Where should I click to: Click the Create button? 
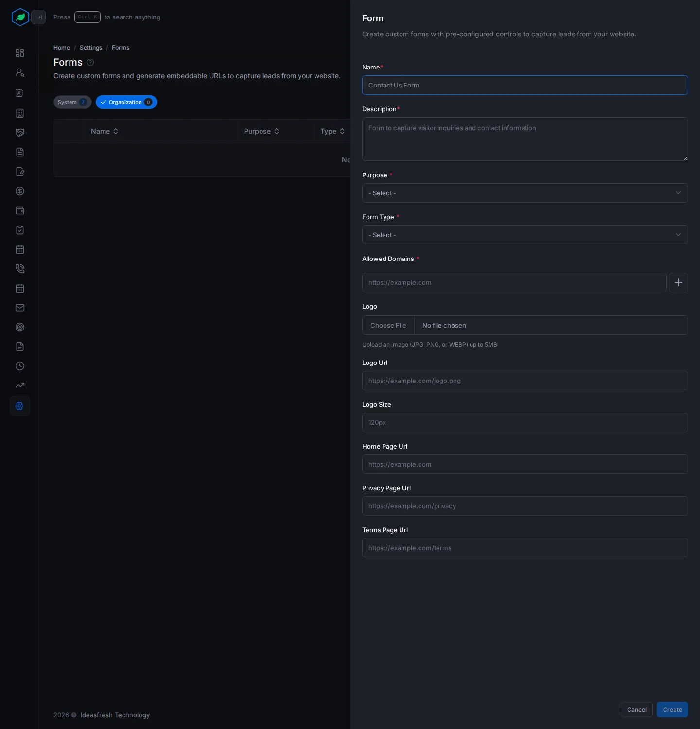(672, 710)
